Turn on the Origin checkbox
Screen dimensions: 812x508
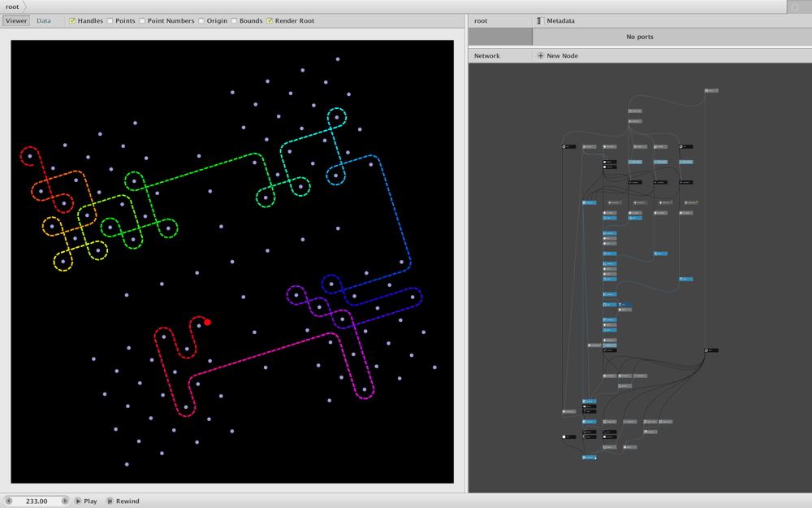(x=201, y=21)
